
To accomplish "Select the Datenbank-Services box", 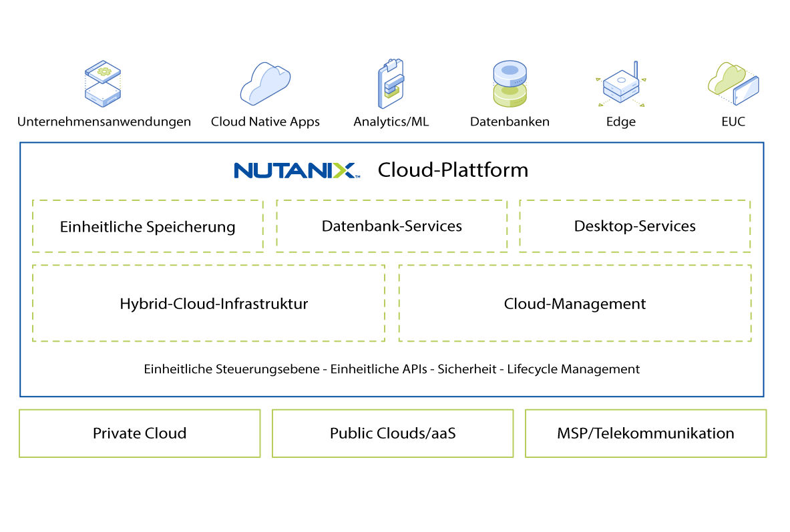I will click(391, 226).
